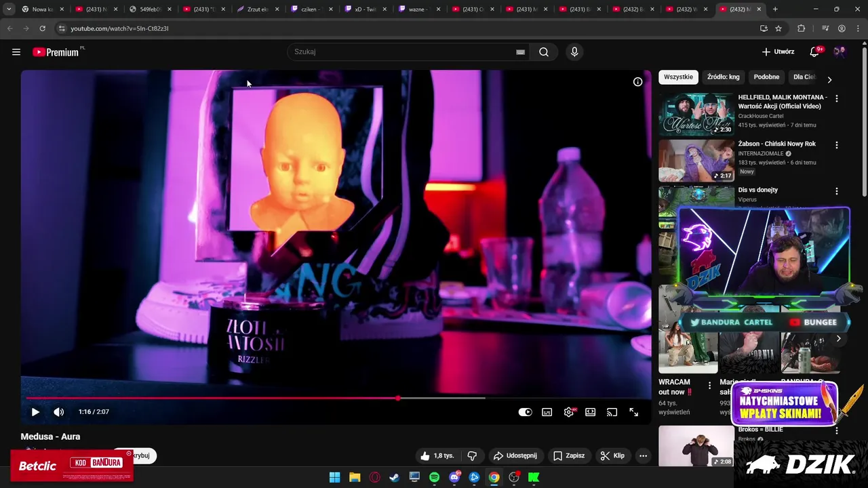Image resolution: width=868 pixels, height=488 pixels.
Task: Click the search magnifier button
Action: coord(544,52)
